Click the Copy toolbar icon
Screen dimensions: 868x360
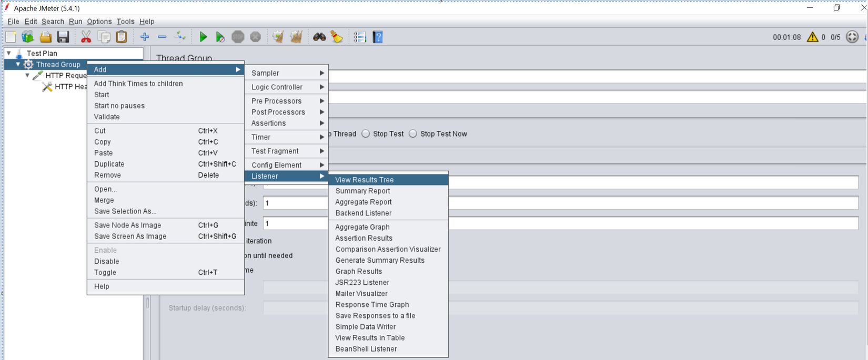click(x=104, y=37)
